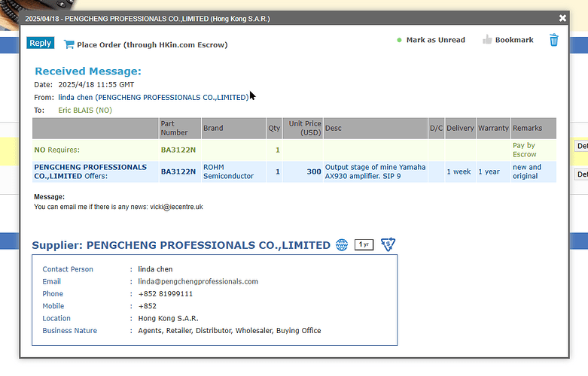Click the Brand column header
588x376 pixels.
(233, 128)
